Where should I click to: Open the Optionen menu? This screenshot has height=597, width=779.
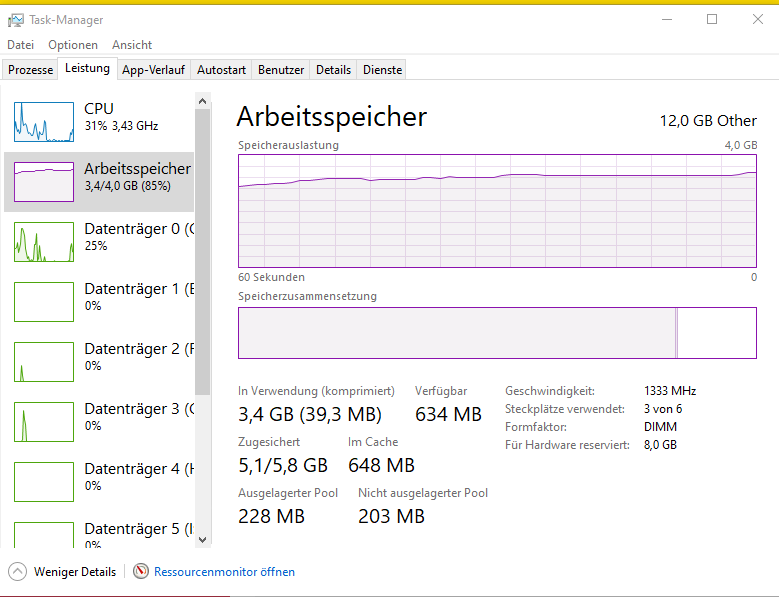73,45
